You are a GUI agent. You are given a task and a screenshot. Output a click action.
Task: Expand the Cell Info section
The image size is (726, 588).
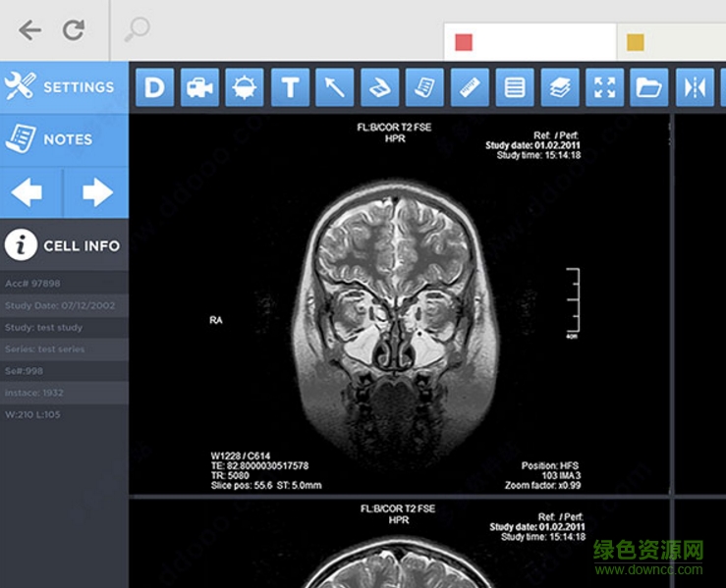[64, 245]
